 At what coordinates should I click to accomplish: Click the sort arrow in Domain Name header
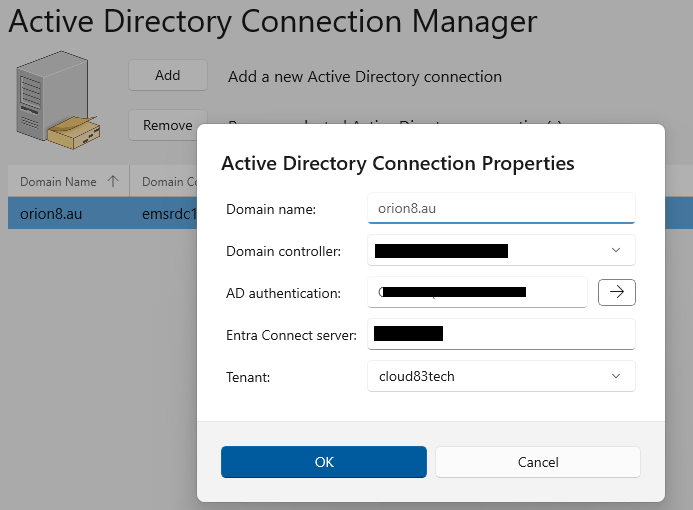pyautogui.click(x=112, y=182)
